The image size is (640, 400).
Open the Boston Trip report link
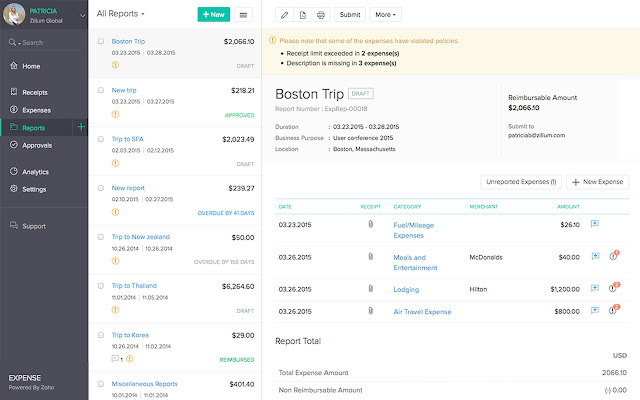click(x=128, y=41)
